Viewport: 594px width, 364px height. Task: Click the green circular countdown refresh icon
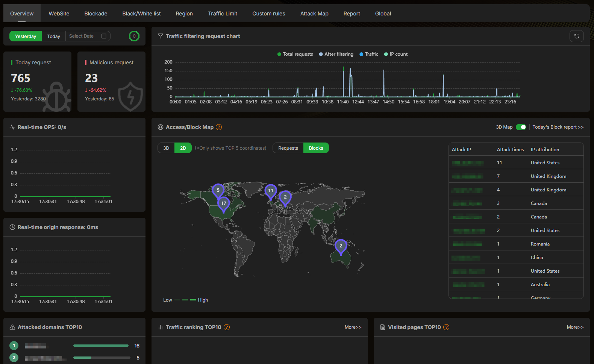[134, 36]
